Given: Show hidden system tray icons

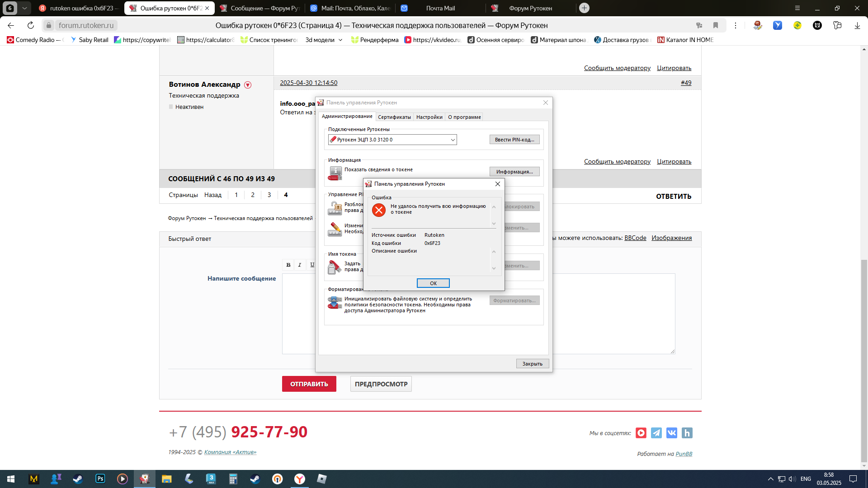Looking at the screenshot, I should click(770, 479).
